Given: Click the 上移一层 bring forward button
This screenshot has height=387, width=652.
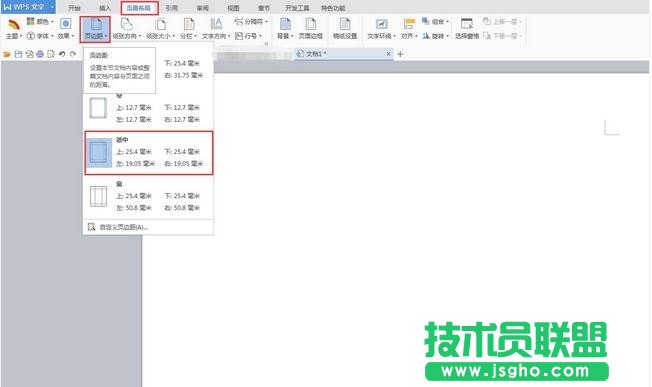Looking at the screenshot, I should pos(502,21).
